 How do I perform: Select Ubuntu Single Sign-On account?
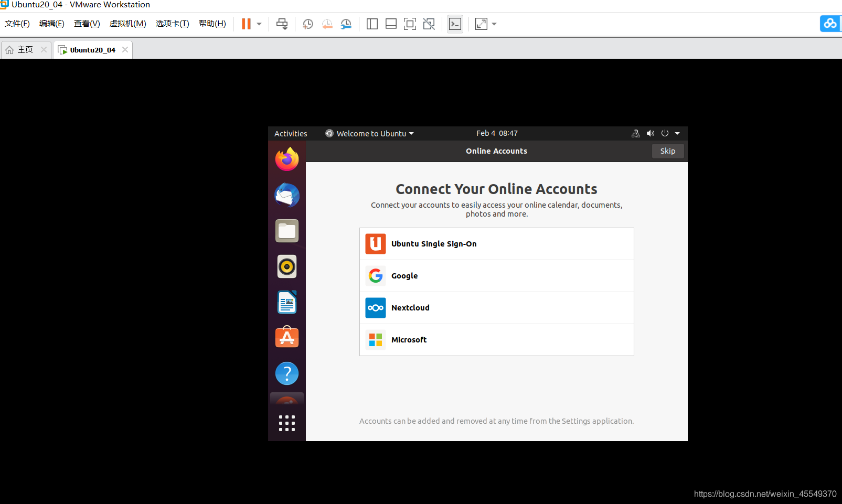497,244
